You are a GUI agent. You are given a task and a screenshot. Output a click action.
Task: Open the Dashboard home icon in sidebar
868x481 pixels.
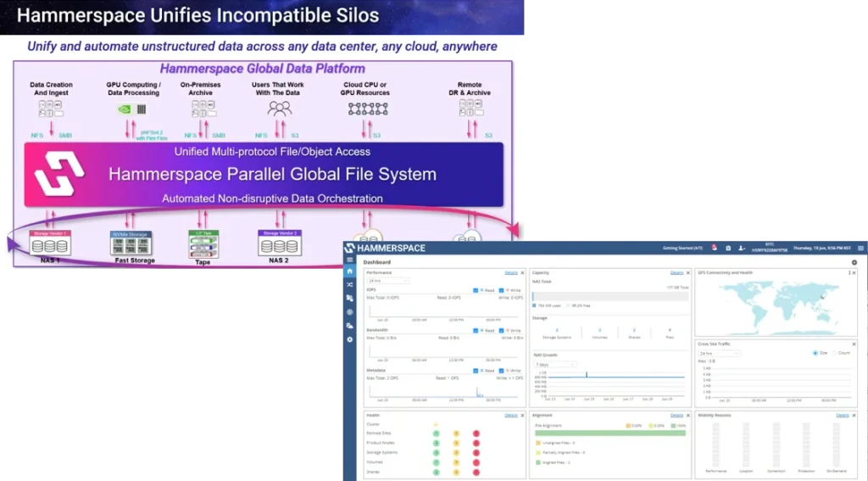(x=349, y=271)
